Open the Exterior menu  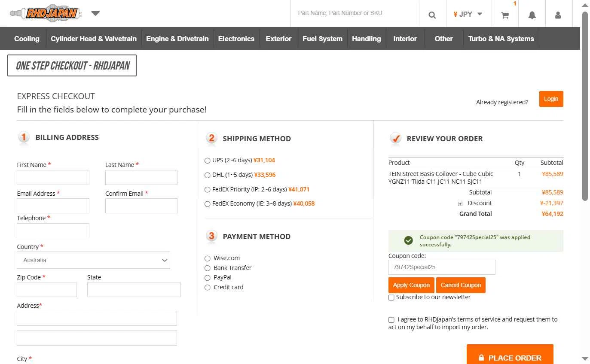click(x=278, y=39)
